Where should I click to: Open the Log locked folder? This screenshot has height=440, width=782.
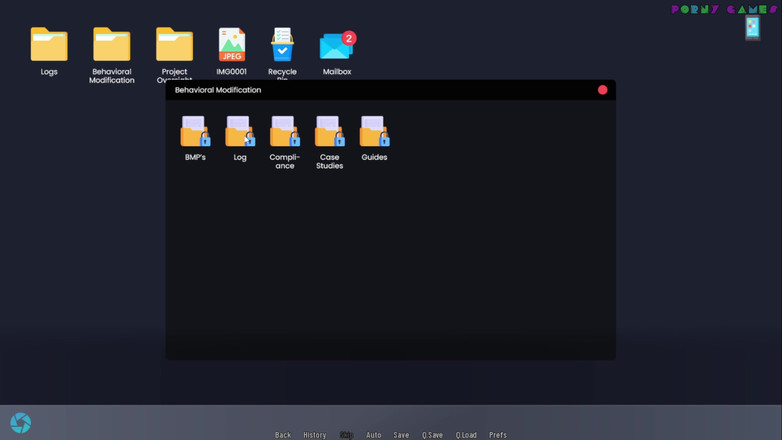[240, 133]
